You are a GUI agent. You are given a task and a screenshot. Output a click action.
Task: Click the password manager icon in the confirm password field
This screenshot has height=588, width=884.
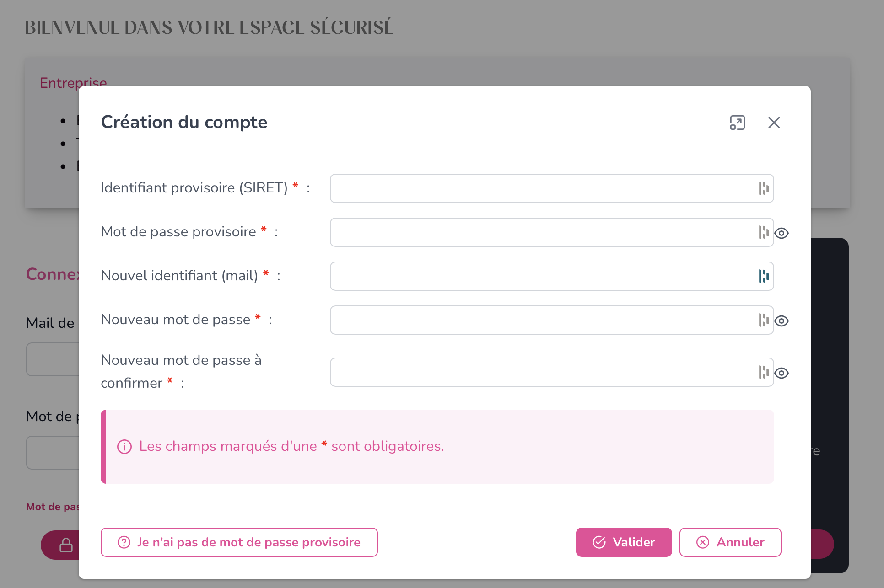763,372
